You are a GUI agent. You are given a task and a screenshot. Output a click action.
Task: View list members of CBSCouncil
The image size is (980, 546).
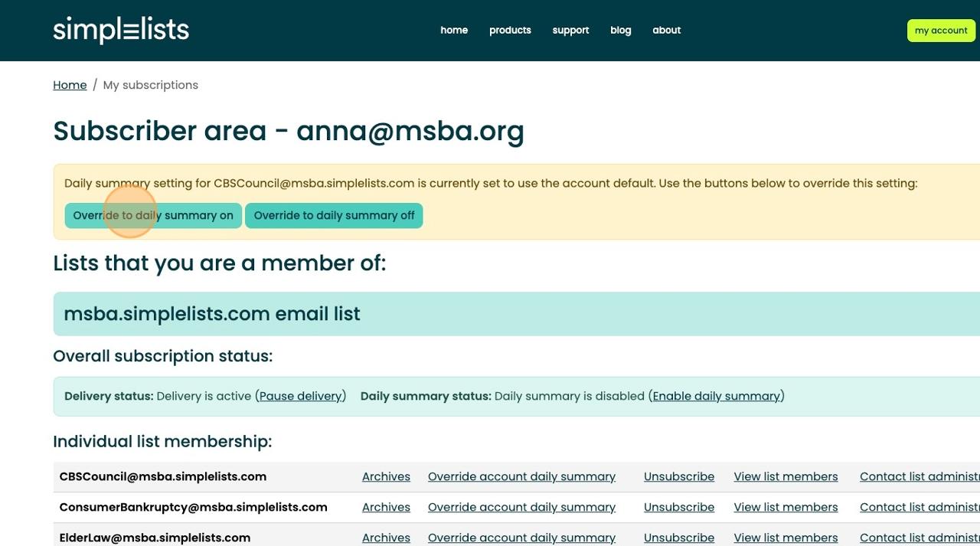pyautogui.click(x=786, y=476)
